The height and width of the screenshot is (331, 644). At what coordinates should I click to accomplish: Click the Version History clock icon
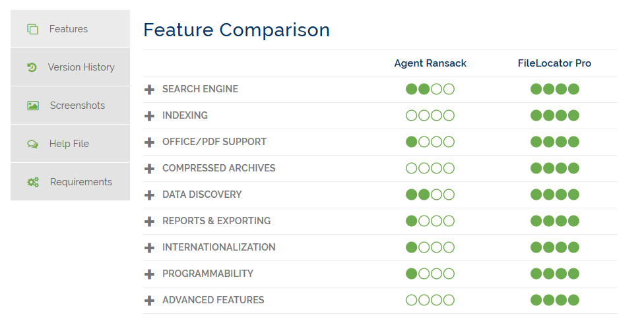point(32,67)
